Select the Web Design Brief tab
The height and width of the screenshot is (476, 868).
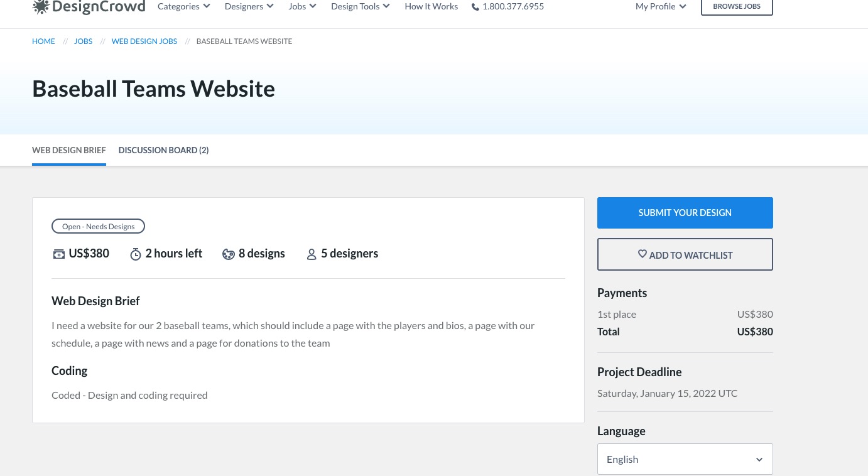69,150
